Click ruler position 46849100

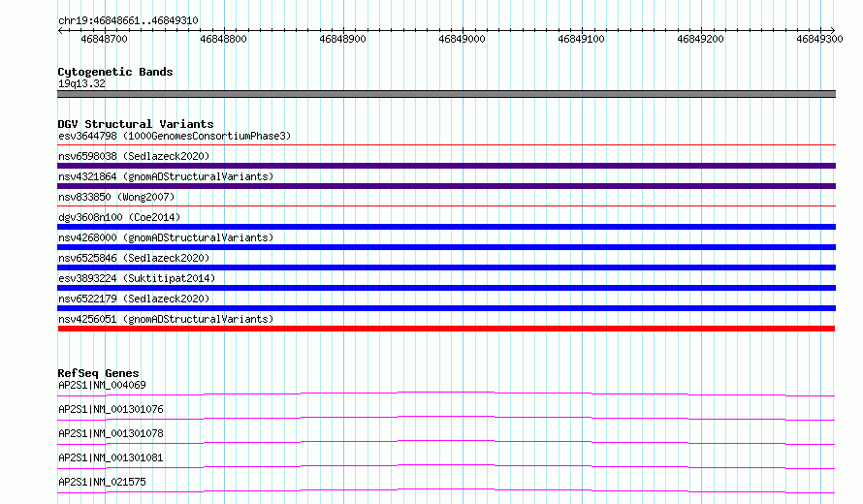point(581,39)
